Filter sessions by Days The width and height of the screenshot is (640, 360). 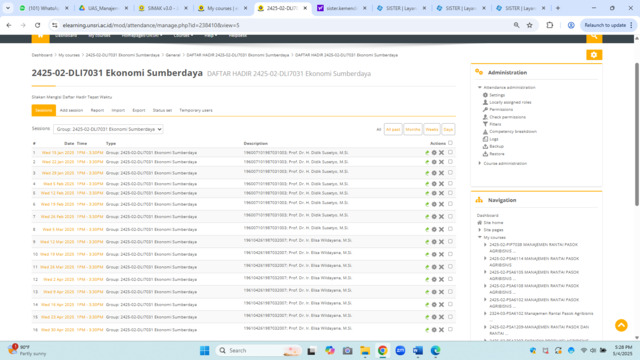[448, 129]
